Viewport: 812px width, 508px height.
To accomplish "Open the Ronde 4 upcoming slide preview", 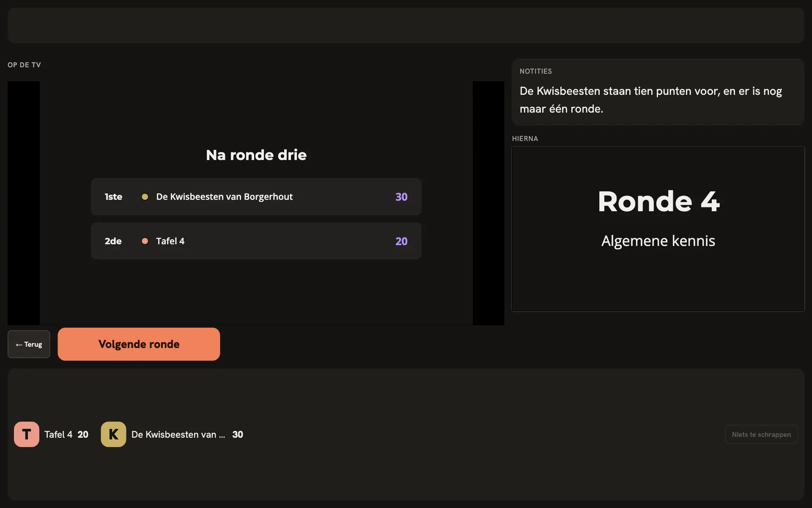I will click(658, 229).
